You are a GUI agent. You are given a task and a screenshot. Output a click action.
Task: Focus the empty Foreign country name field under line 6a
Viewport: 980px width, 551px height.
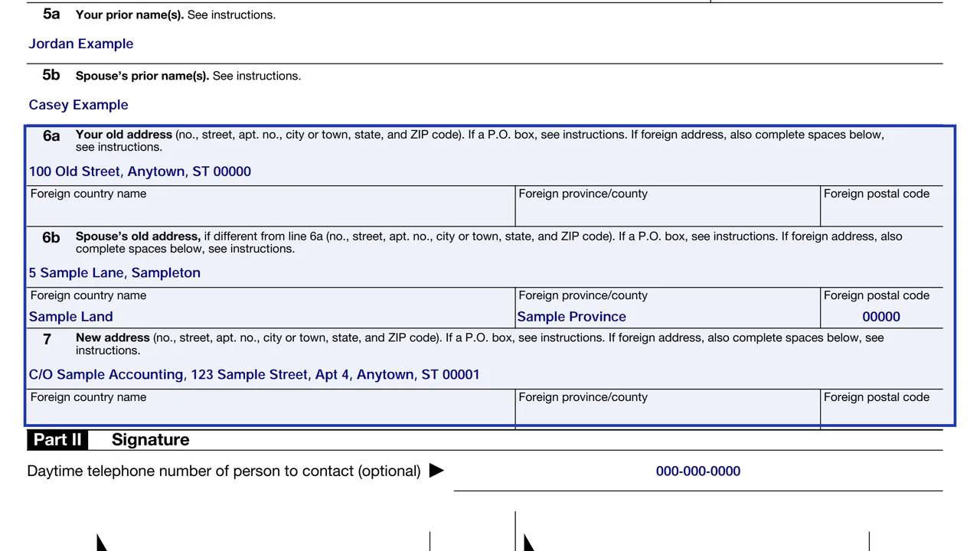272,214
